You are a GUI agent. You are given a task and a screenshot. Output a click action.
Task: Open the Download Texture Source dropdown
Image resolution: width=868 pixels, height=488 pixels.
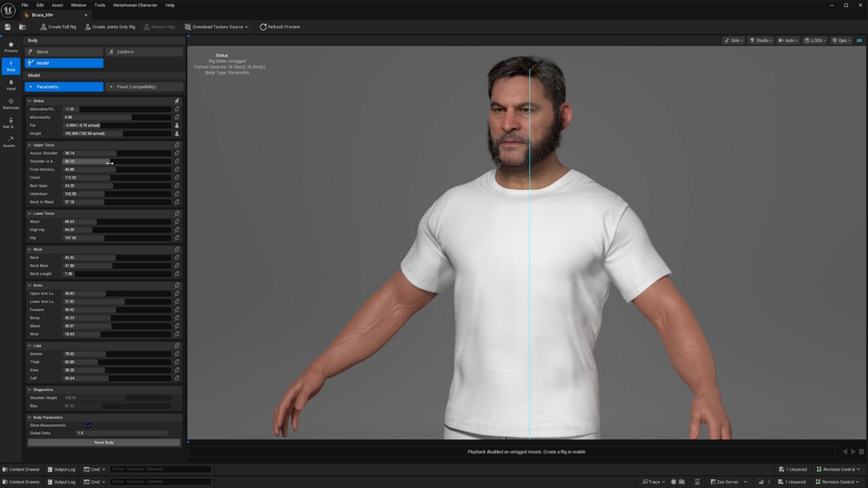(217, 27)
